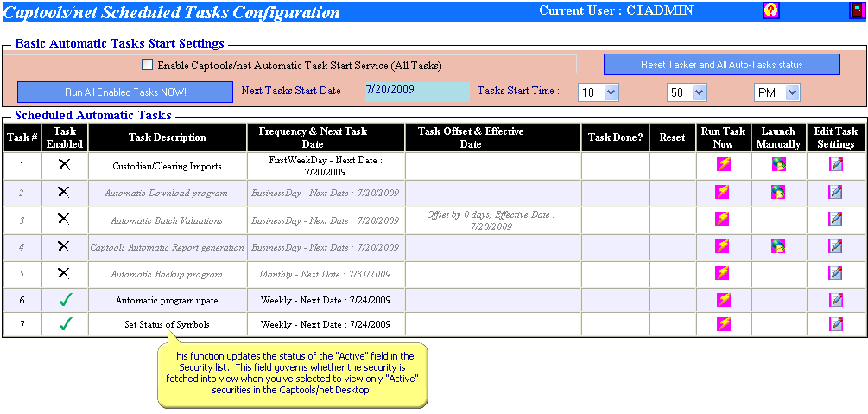Click Reset Tasker and All Auto-Tasks status

(721, 65)
